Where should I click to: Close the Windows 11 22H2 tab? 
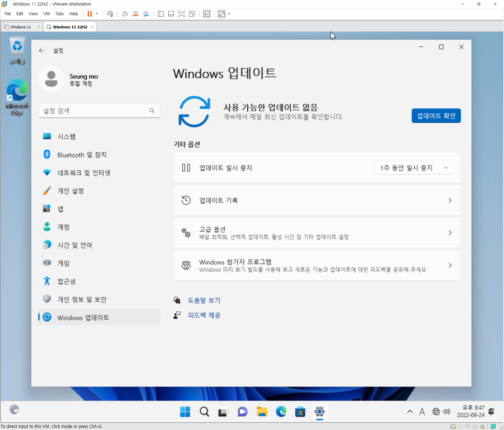pyautogui.click(x=92, y=27)
